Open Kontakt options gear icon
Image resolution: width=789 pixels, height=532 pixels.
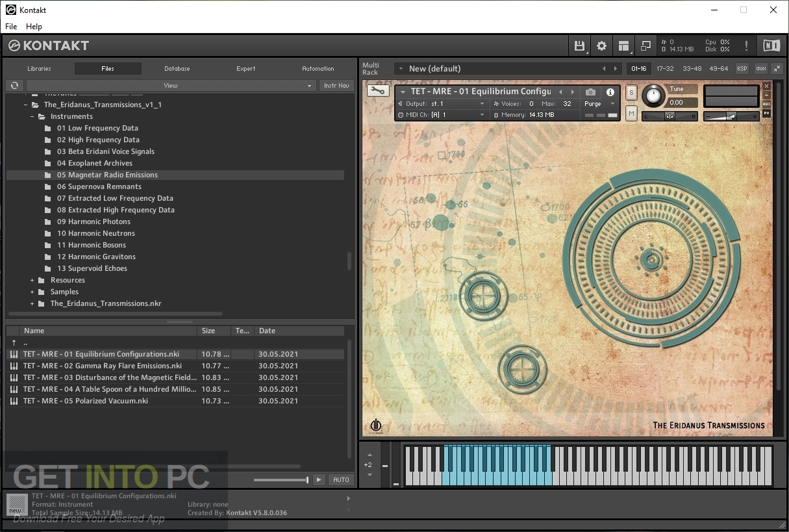(x=601, y=45)
